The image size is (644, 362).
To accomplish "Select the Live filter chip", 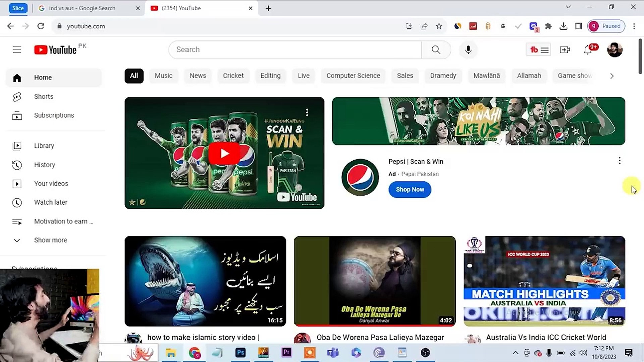I will pyautogui.click(x=304, y=76).
